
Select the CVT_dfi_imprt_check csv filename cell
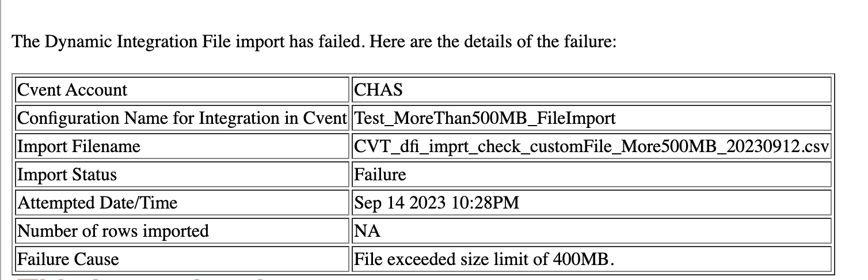click(x=591, y=146)
